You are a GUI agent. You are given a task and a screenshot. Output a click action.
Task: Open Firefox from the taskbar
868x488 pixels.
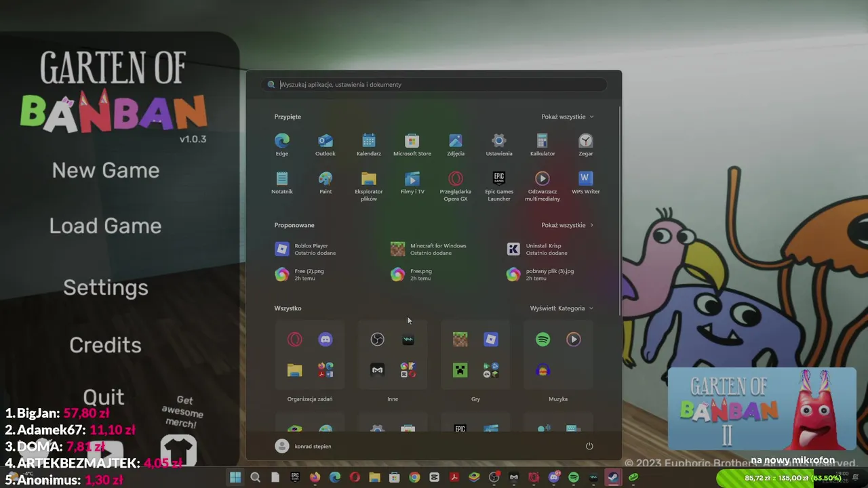pos(315,477)
